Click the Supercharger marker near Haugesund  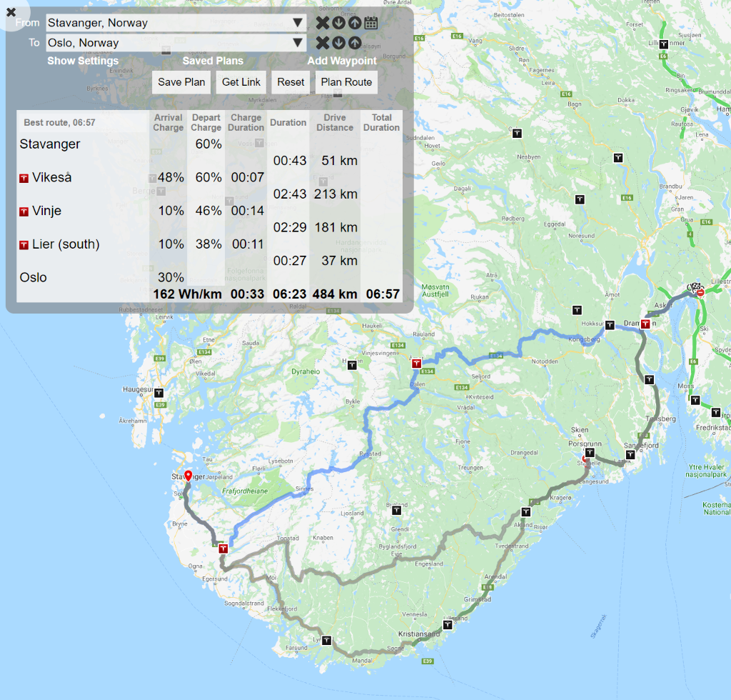click(159, 392)
